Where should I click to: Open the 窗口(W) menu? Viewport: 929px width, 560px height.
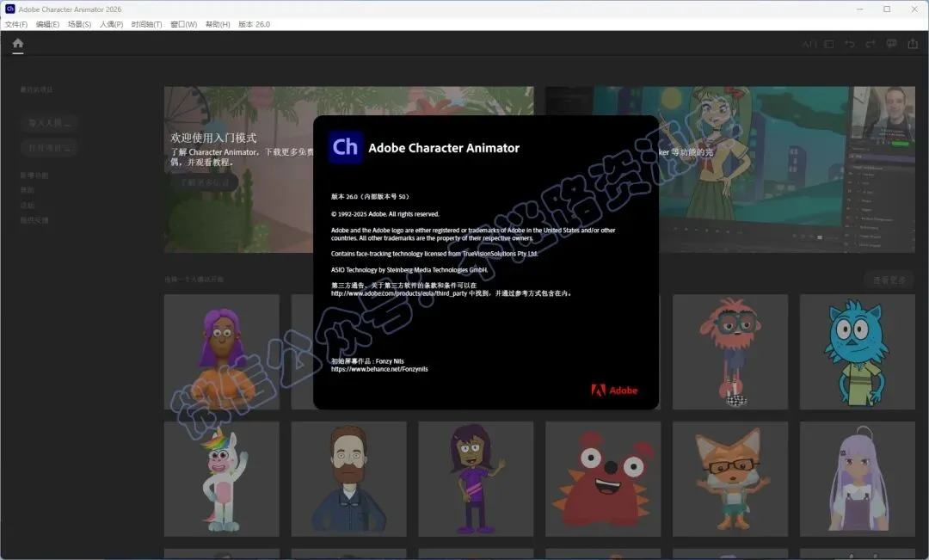[x=184, y=24]
